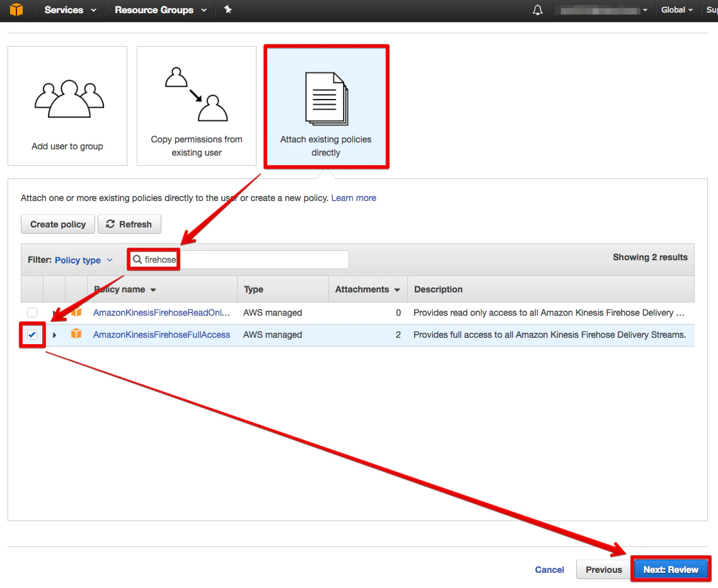The image size is (718, 588).
Task: Refresh the policy list
Action: coord(129,224)
